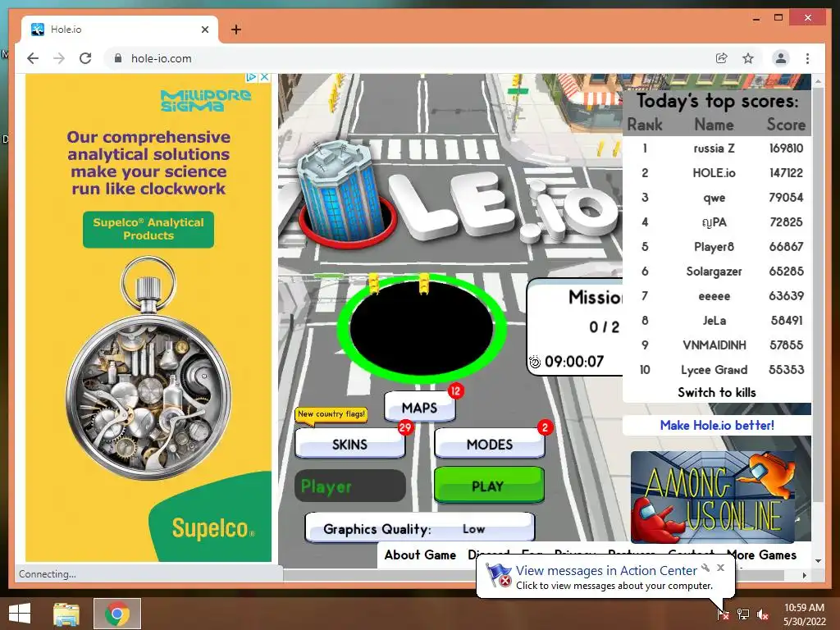Select the Hole.io tab
The image size is (840, 630).
120,30
